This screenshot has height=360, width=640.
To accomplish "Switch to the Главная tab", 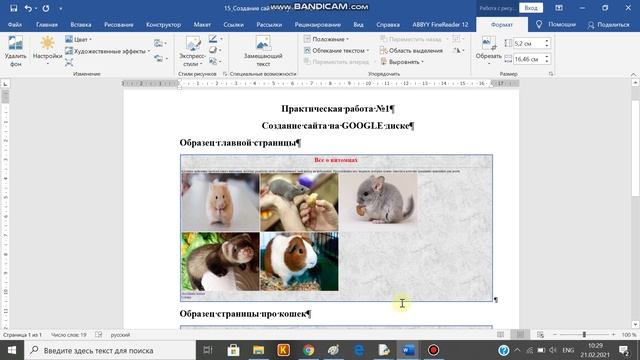I will 47,24.
